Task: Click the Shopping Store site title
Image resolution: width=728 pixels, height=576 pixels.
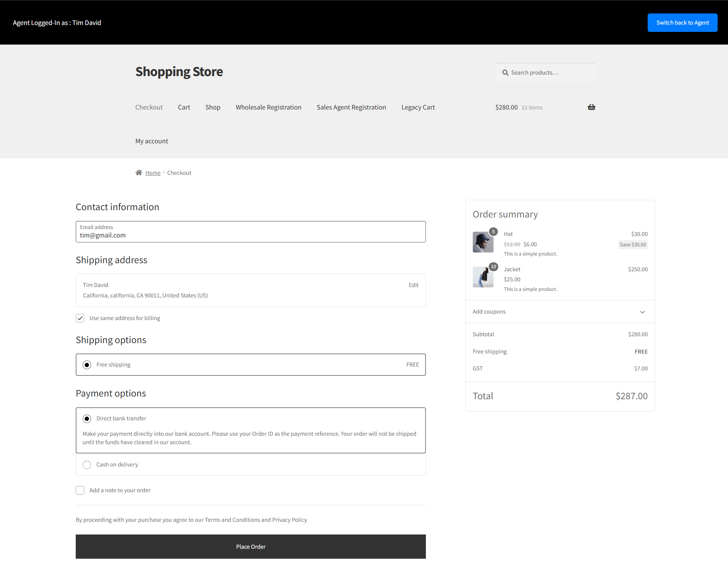Action: [179, 71]
